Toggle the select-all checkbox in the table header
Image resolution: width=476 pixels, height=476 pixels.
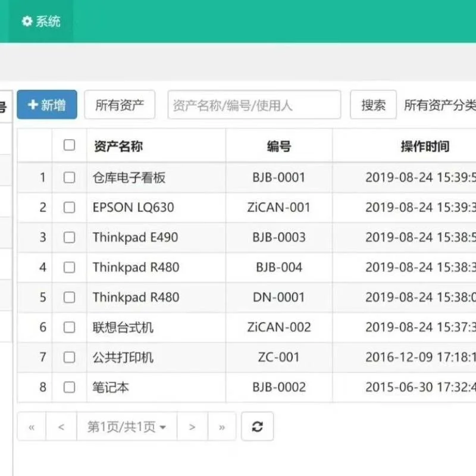(70, 146)
